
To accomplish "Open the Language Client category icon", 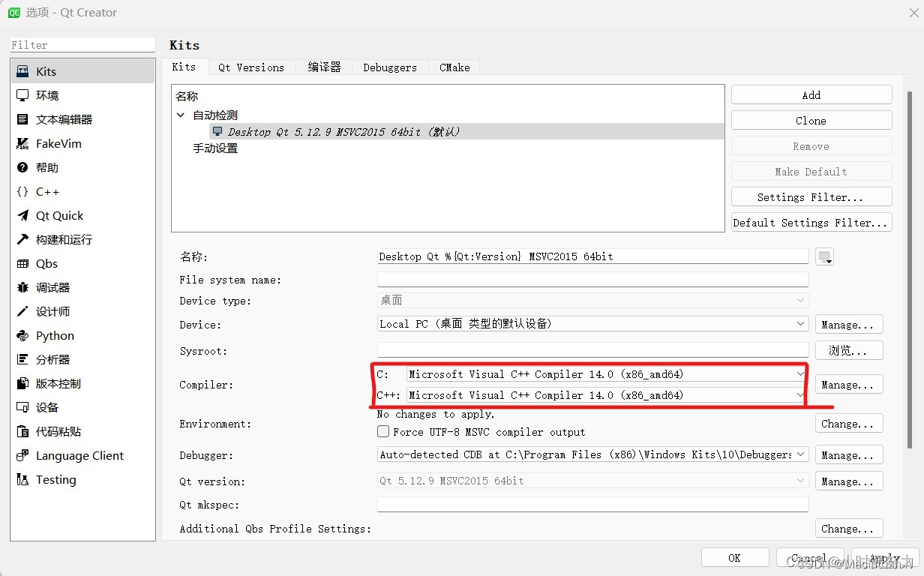I will 22,455.
